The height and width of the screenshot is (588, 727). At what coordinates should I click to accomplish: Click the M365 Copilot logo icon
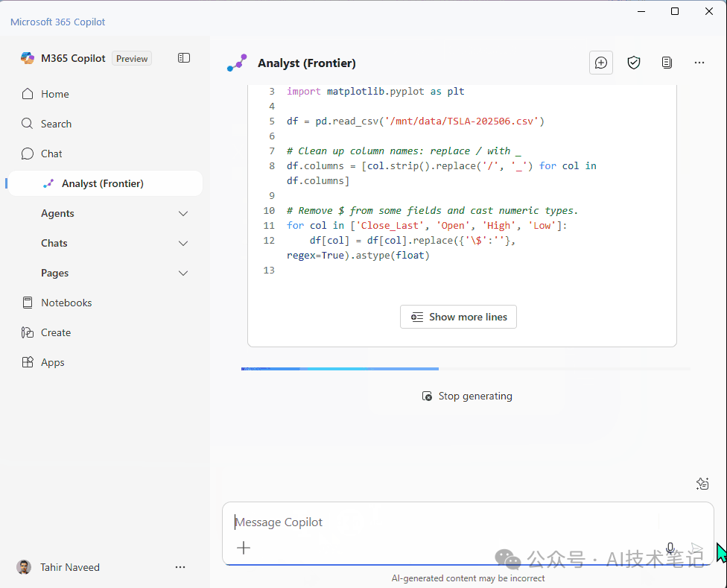point(28,58)
